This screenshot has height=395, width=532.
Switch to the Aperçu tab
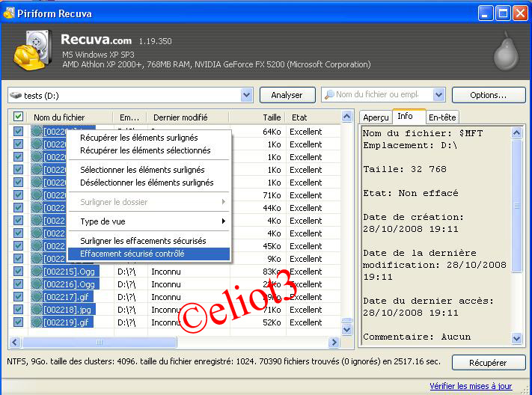376,117
